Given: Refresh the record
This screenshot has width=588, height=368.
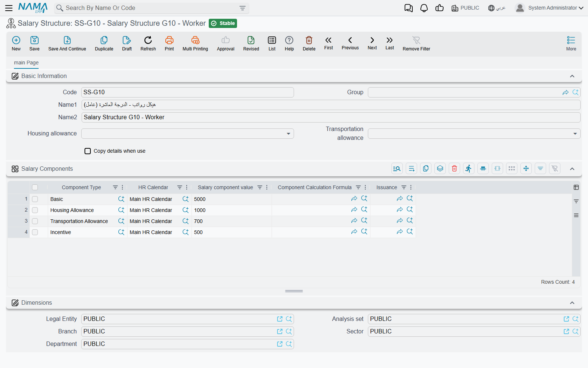Looking at the screenshot, I should [x=148, y=43].
